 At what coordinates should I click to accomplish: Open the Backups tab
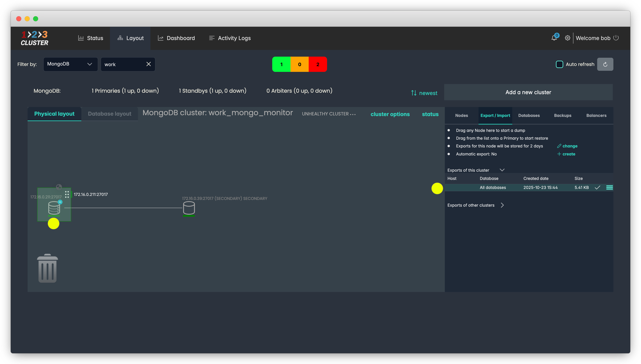[562, 115]
